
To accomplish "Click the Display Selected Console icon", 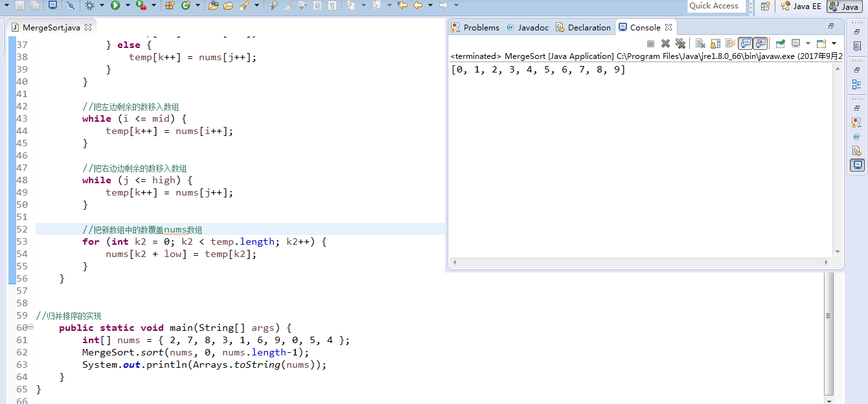I will 795,43.
